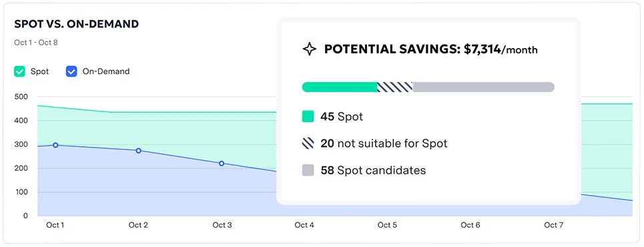Click the Potential Savings $7,314/month heading
Screen dimensions: 644x247
click(431, 49)
